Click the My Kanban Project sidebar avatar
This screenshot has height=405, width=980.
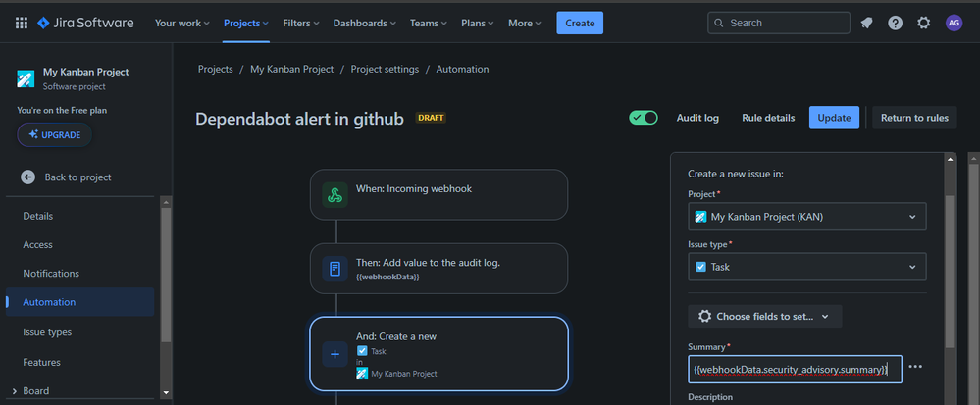[x=26, y=78]
